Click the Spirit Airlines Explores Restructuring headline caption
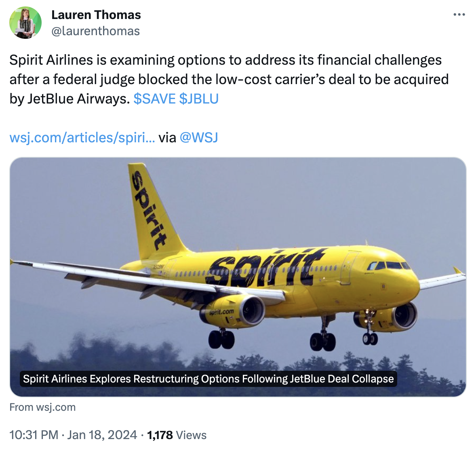Viewport: 476px width, 452px height. coord(208,379)
